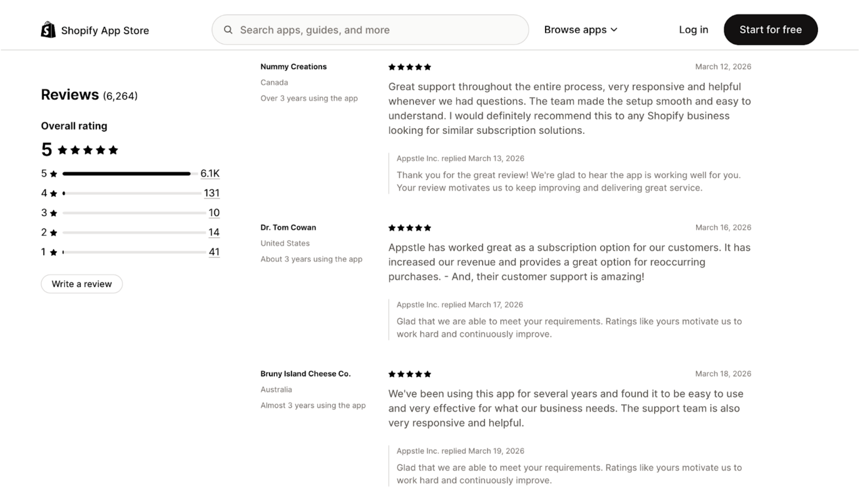Click the stars on Bruny Island Cheese review
Image resolution: width=860 pixels, height=504 pixels.
pyautogui.click(x=409, y=374)
